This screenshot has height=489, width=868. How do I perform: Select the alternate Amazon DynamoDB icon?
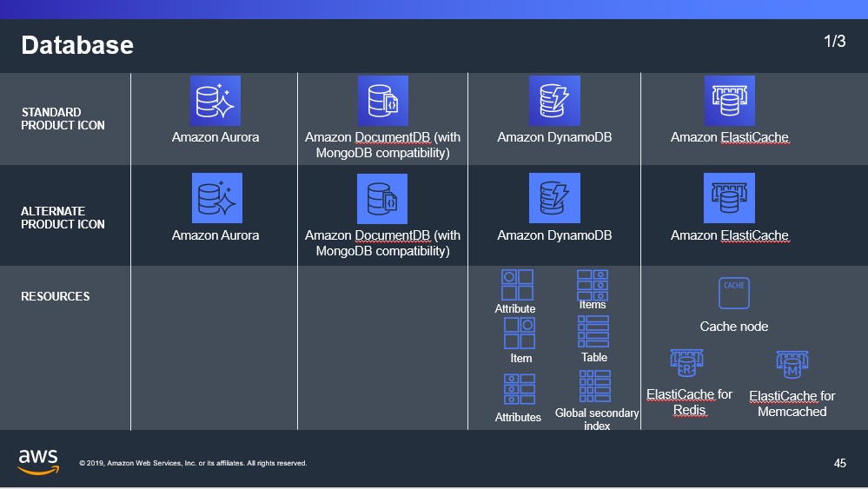tap(554, 198)
